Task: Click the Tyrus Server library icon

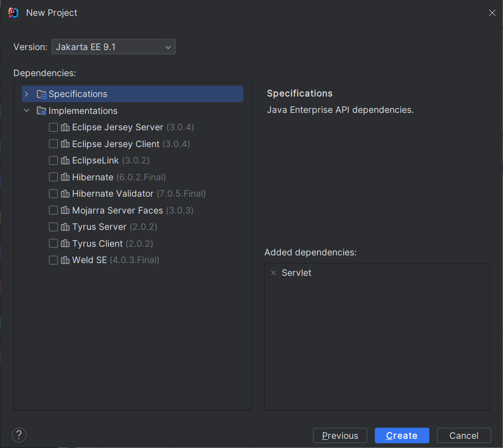Action: [x=65, y=227]
